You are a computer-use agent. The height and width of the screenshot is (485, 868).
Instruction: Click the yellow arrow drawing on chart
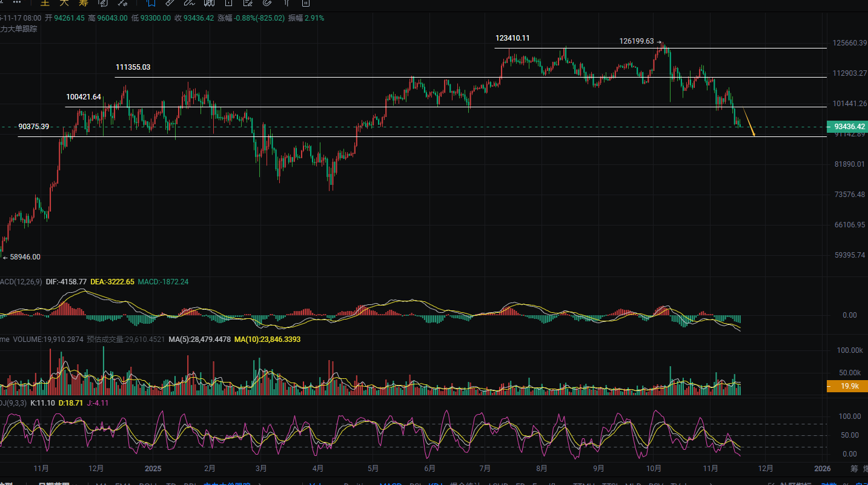pos(749,122)
